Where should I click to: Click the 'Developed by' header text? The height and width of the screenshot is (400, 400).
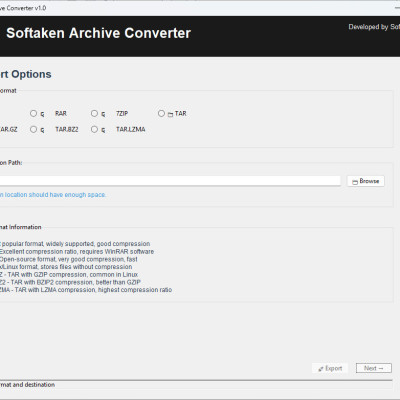click(x=374, y=27)
